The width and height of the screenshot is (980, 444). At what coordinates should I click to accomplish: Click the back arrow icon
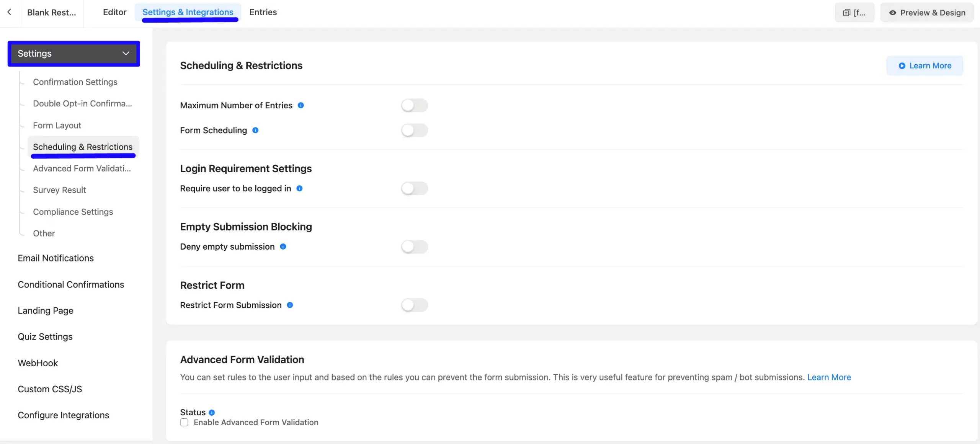pyautogui.click(x=10, y=12)
